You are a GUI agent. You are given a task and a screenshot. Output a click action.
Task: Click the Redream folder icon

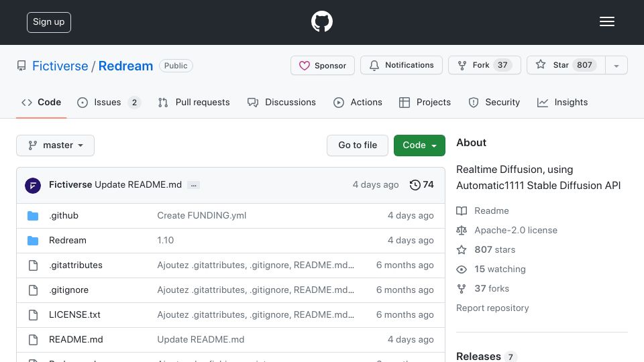point(33,241)
